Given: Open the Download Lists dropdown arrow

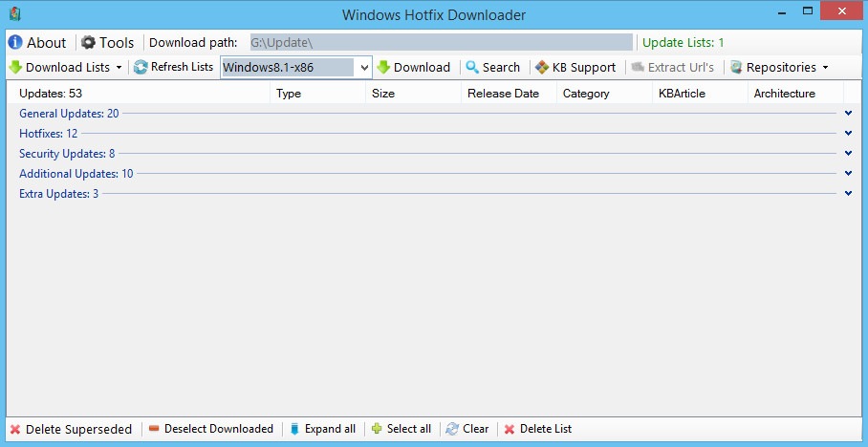Looking at the screenshot, I should pos(119,68).
